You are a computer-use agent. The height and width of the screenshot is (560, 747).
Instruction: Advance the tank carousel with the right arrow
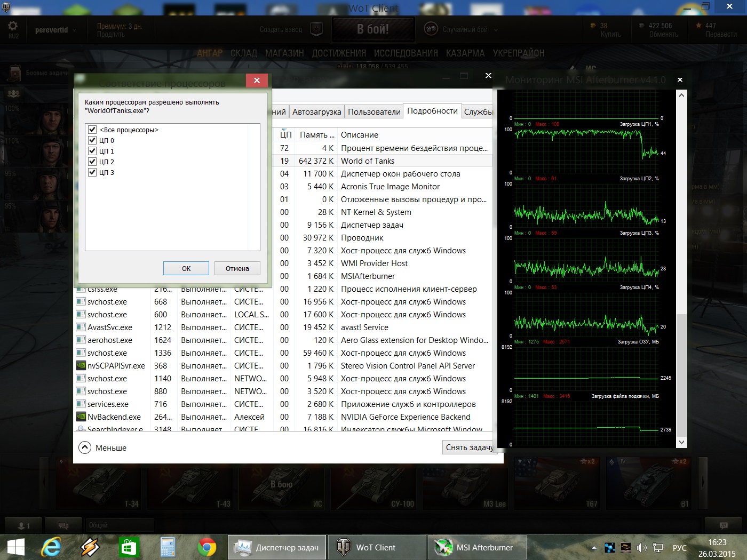[x=703, y=483]
